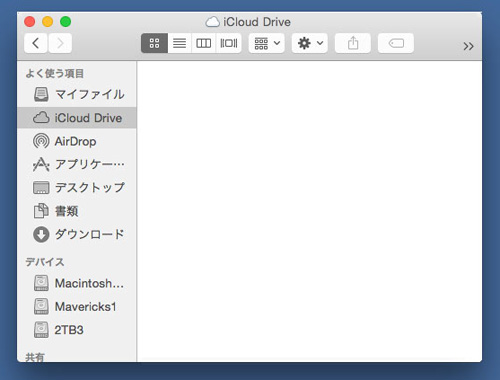Open ダウンロード in the sidebar

coord(77,234)
